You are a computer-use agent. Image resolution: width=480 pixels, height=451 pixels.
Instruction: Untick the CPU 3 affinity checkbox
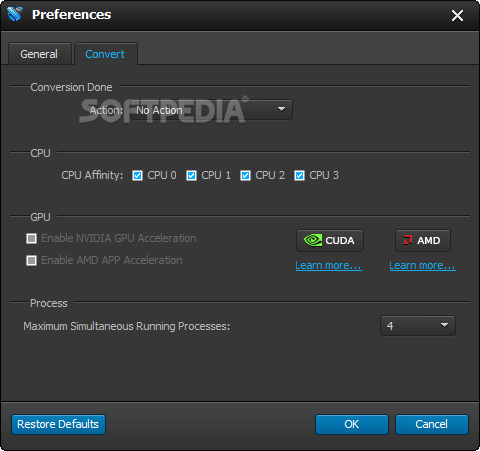click(299, 175)
